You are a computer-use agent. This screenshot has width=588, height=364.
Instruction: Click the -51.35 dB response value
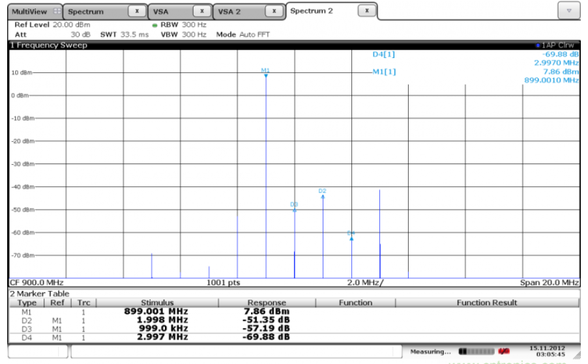tap(266, 320)
